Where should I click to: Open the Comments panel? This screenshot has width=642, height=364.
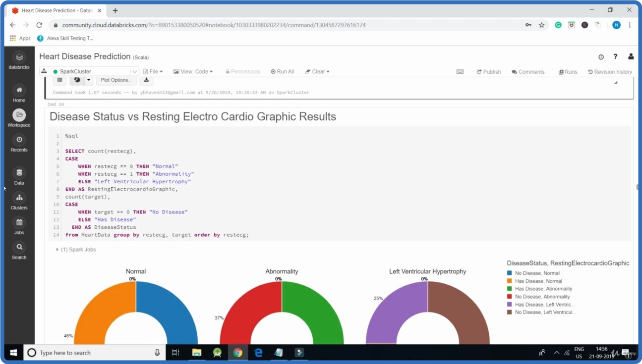click(x=528, y=72)
